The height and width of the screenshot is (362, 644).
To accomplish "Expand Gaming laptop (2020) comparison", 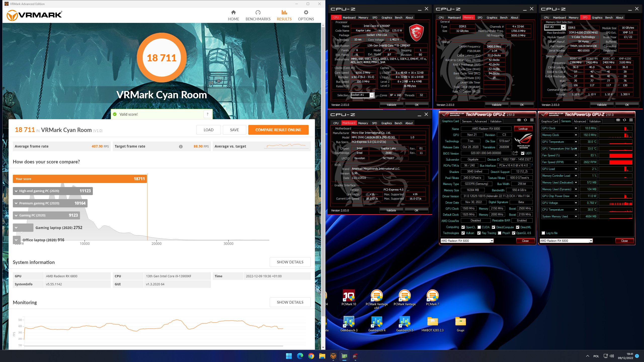I will (x=16, y=228).
